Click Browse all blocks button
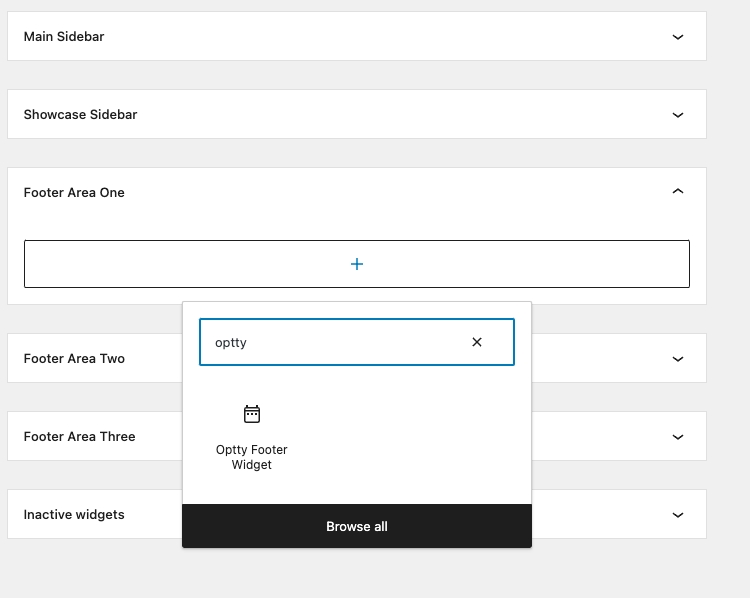 [357, 526]
